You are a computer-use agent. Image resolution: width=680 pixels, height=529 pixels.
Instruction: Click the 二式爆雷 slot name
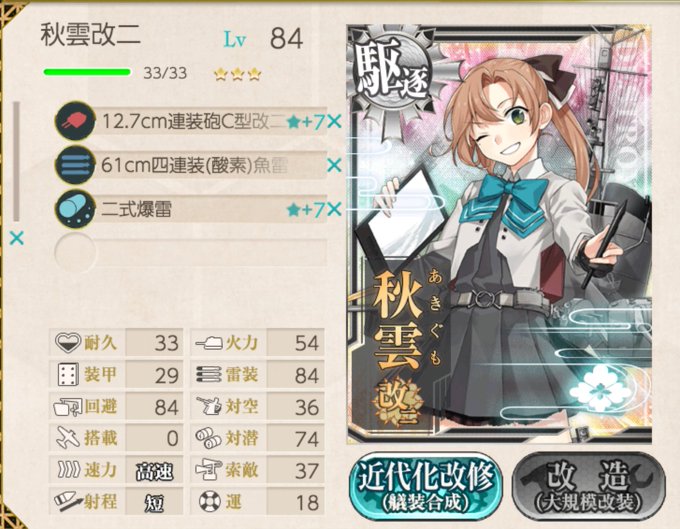(137, 210)
